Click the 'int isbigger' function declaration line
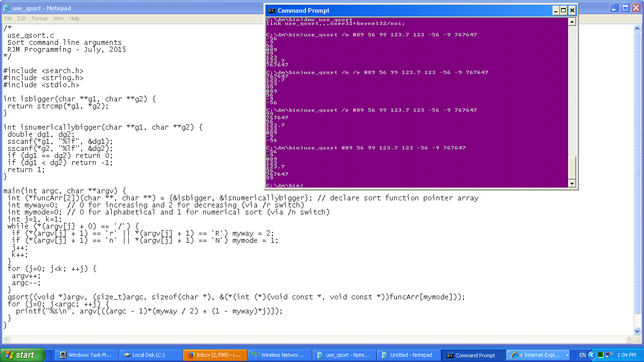Image resolution: width=644 pixels, height=362 pixels. point(80,99)
